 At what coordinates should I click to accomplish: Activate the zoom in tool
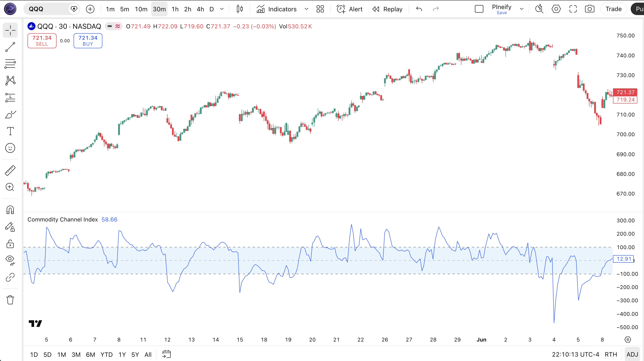click(x=10, y=187)
